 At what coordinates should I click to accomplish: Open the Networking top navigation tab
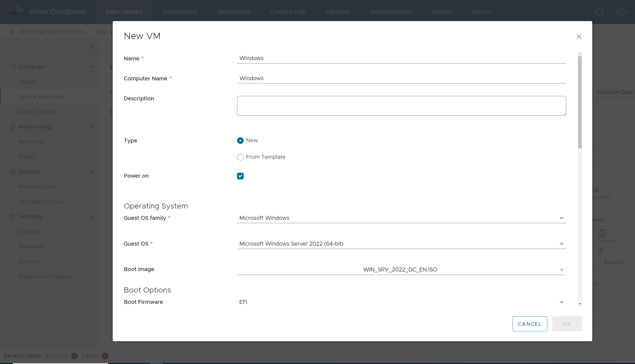(234, 12)
